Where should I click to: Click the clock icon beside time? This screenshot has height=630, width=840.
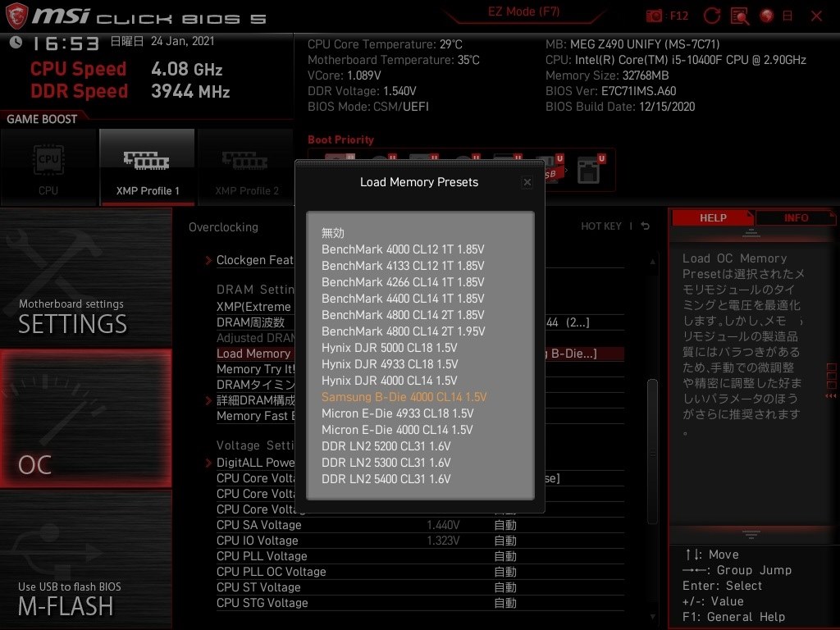pos(16,43)
